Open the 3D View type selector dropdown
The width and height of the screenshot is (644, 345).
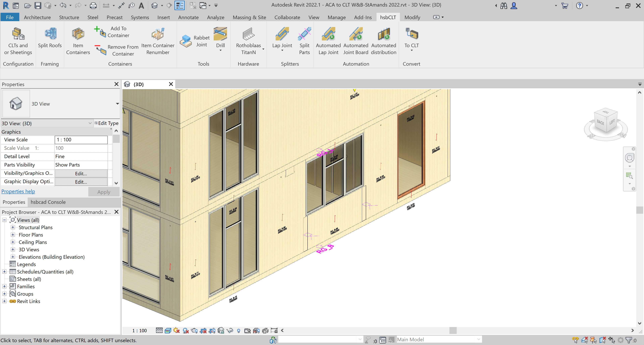click(x=117, y=104)
